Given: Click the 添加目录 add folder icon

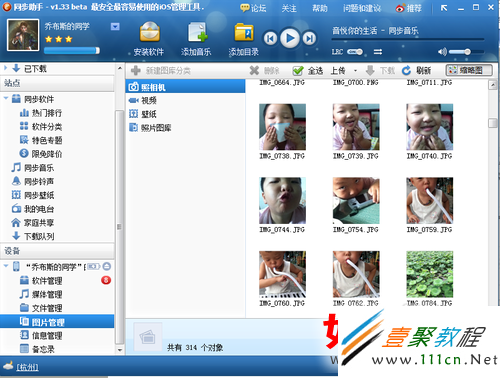Looking at the screenshot, I should (x=244, y=32).
